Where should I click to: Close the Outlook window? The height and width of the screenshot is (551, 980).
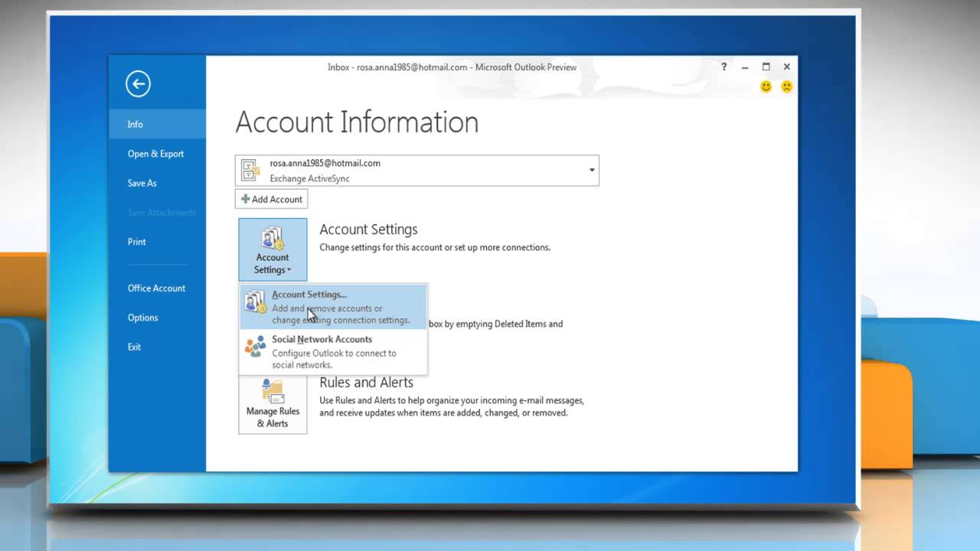(786, 67)
